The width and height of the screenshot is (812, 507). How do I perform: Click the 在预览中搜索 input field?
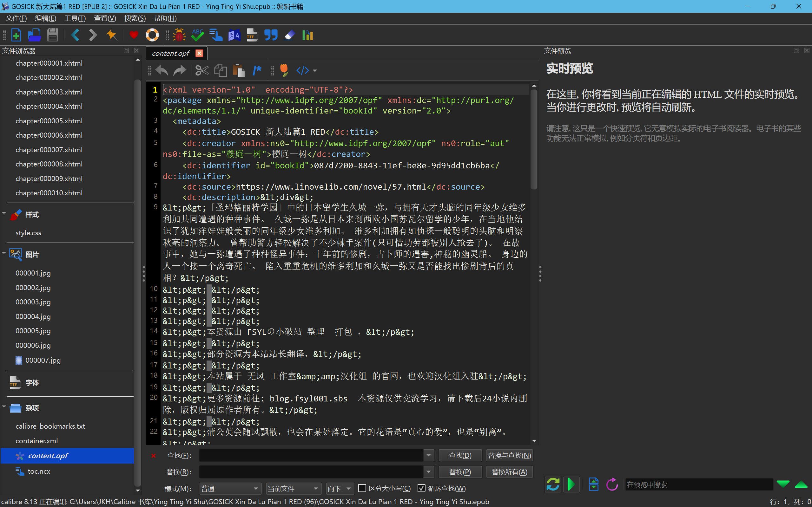pyautogui.click(x=698, y=484)
